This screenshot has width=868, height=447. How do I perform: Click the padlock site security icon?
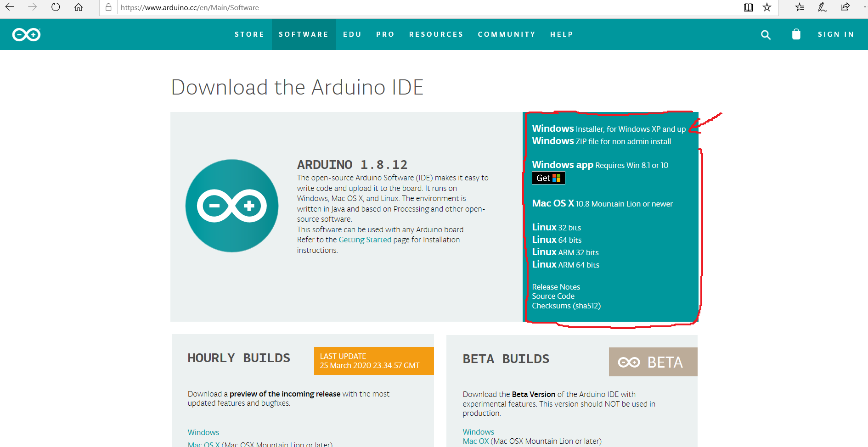[x=108, y=7]
